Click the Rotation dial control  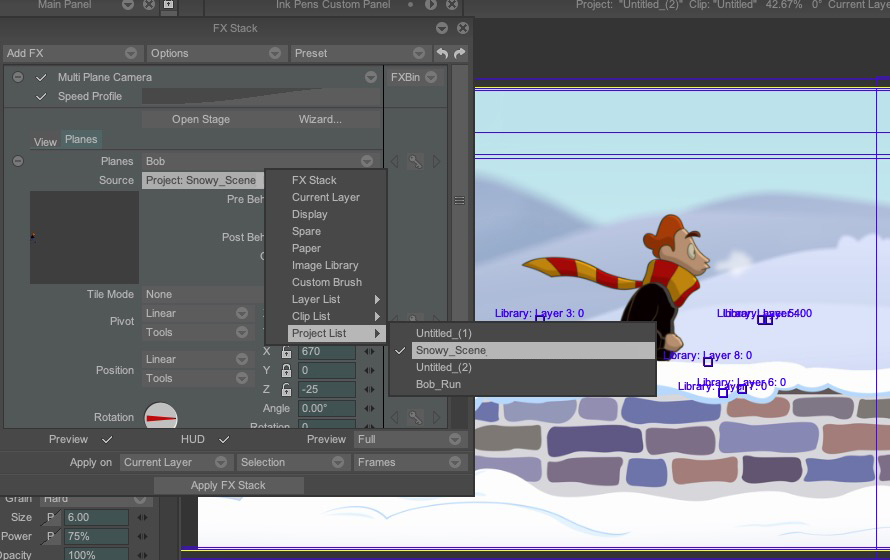(x=161, y=418)
